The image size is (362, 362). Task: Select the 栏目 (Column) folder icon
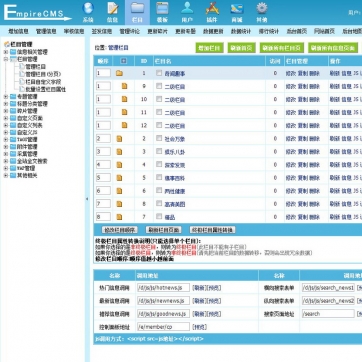tap(137, 8)
